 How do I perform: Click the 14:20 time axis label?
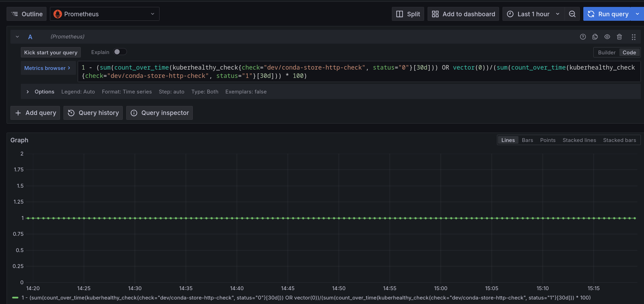33,288
